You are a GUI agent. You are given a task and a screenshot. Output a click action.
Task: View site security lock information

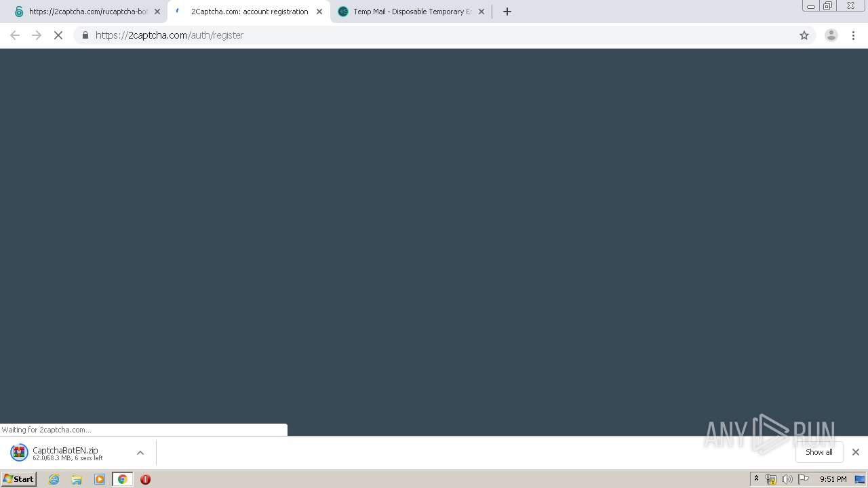point(85,35)
